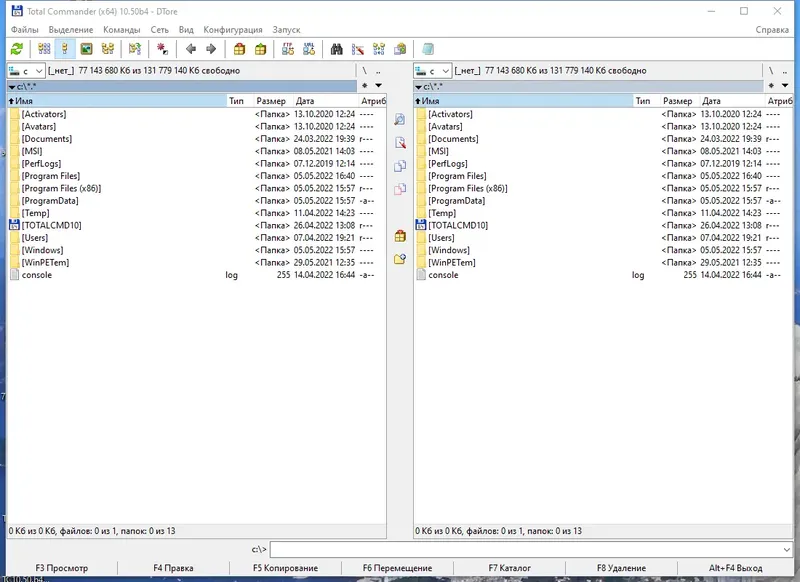The image size is (800, 582).
Task: Open the multi-rename tool toolbar icon
Action: point(358,49)
